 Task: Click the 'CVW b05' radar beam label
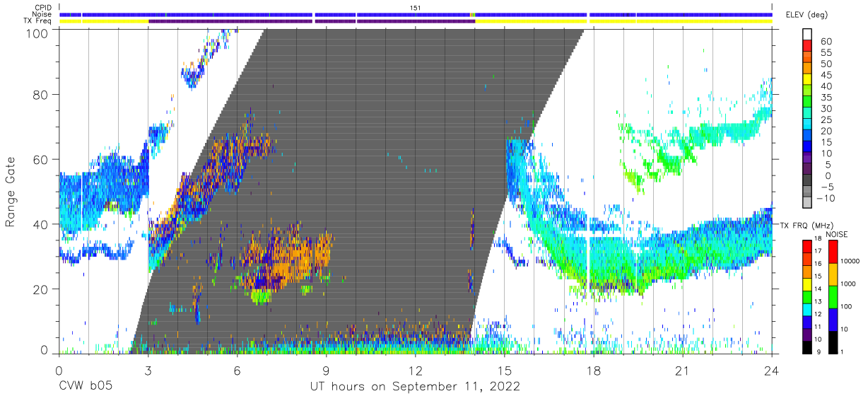coord(85,387)
